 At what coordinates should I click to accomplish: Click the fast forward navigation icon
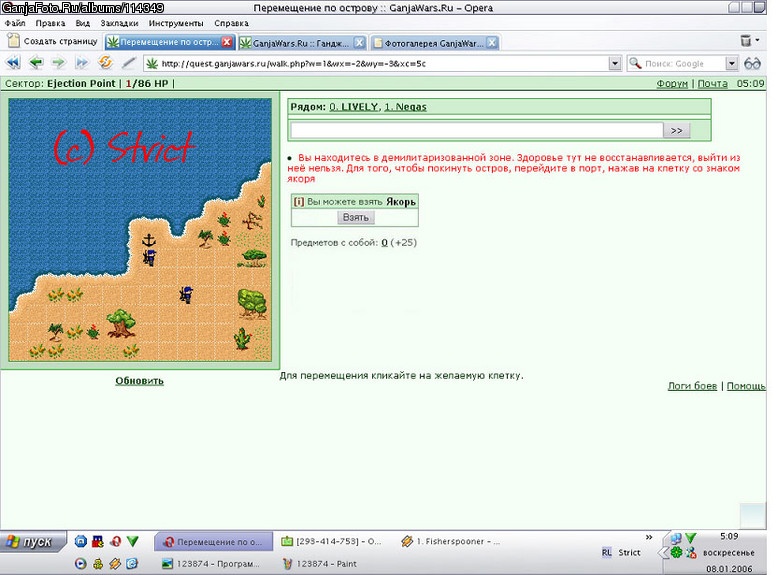[x=82, y=63]
